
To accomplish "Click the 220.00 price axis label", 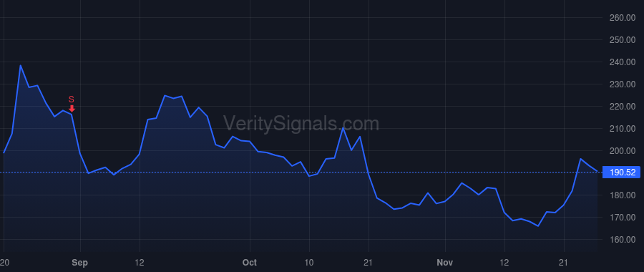I will point(623,107).
